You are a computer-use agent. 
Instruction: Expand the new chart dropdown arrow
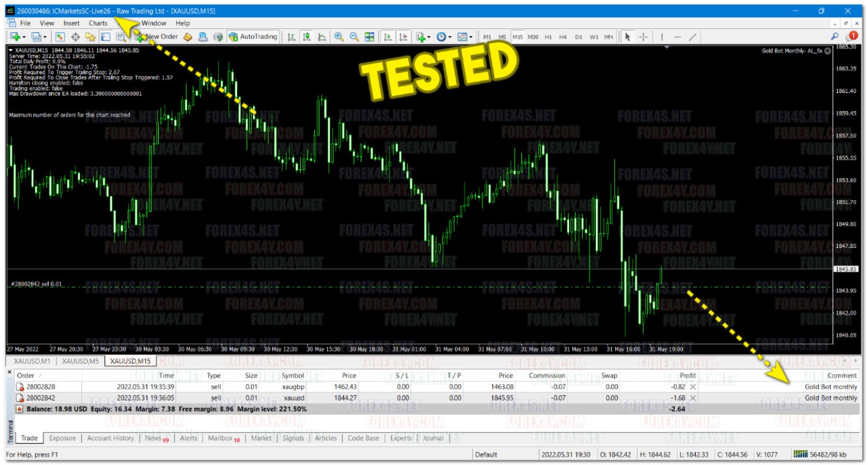tap(24, 37)
